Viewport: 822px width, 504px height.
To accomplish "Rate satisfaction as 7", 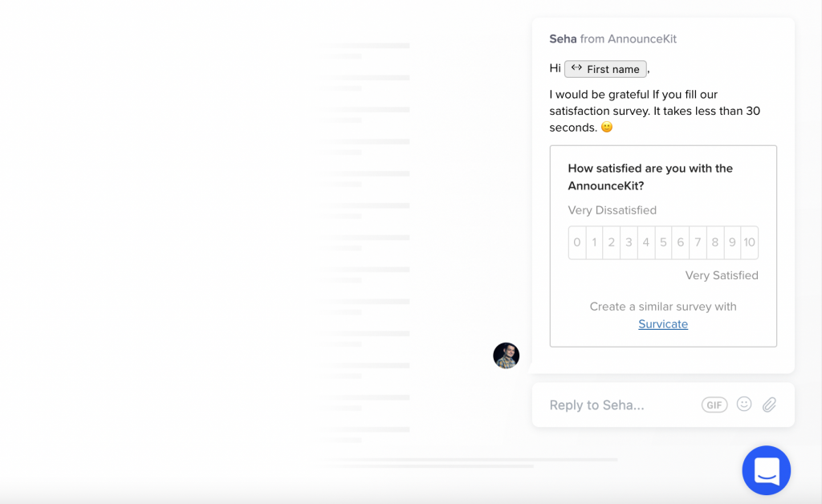I will coord(698,242).
